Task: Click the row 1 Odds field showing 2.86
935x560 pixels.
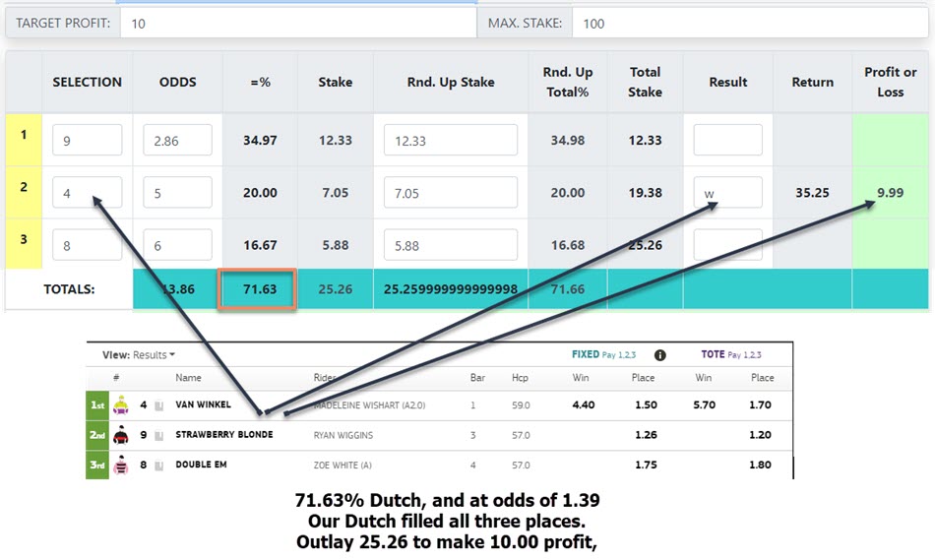Action: [x=177, y=140]
